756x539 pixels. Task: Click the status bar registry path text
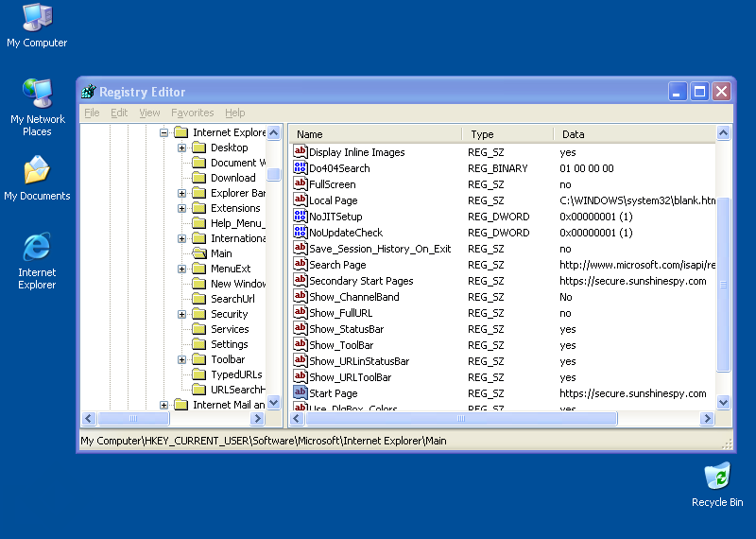(264, 441)
